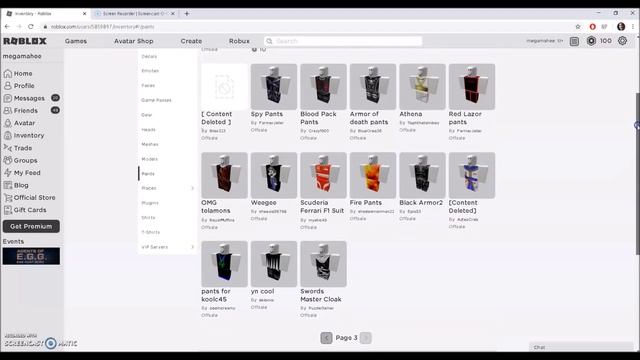Open Avatar Shop in the top navigation

point(134,41)
